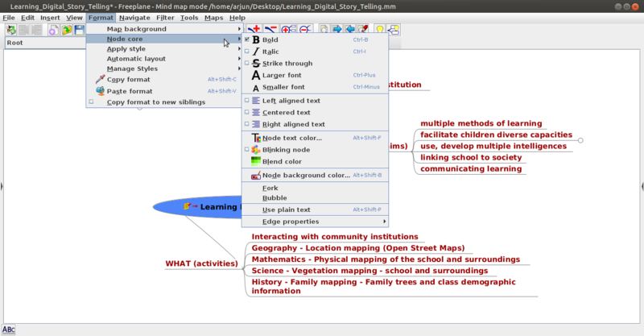Click the icon on the Learning root node

point(188,206)
